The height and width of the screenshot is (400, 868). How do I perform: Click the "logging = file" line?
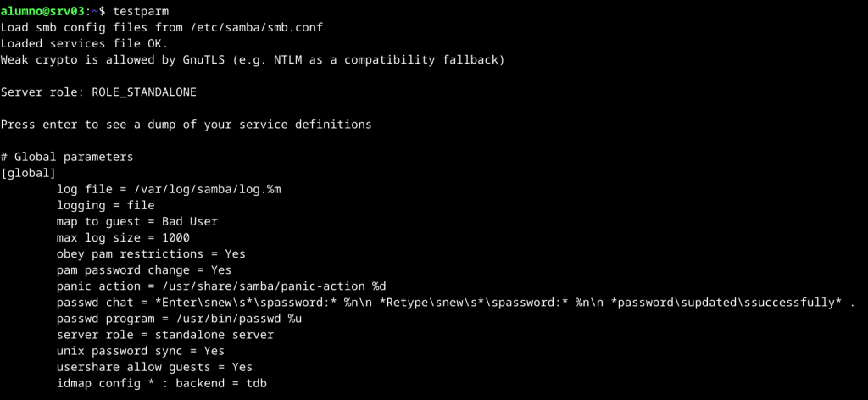[x=105, y=205]
